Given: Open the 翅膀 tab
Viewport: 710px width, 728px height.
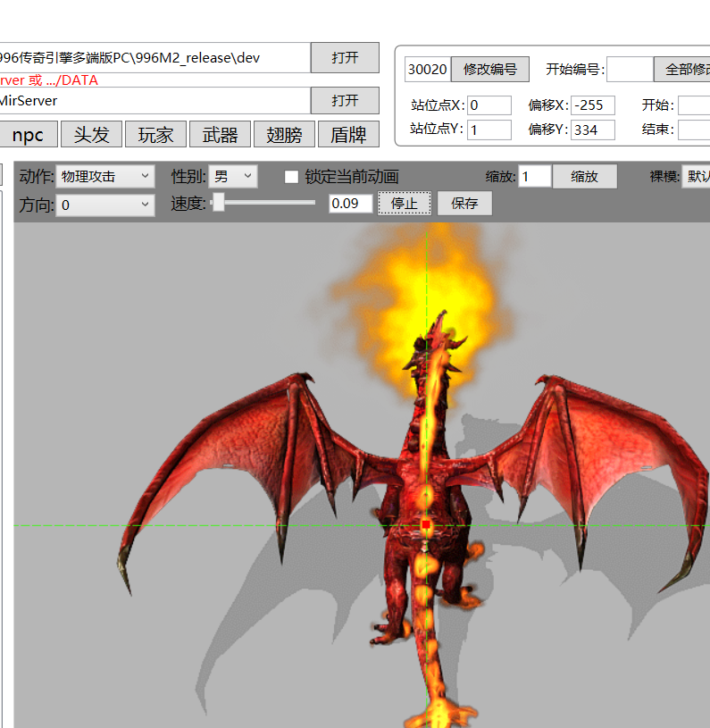Looking at the screenshot, I should [284, 135].
